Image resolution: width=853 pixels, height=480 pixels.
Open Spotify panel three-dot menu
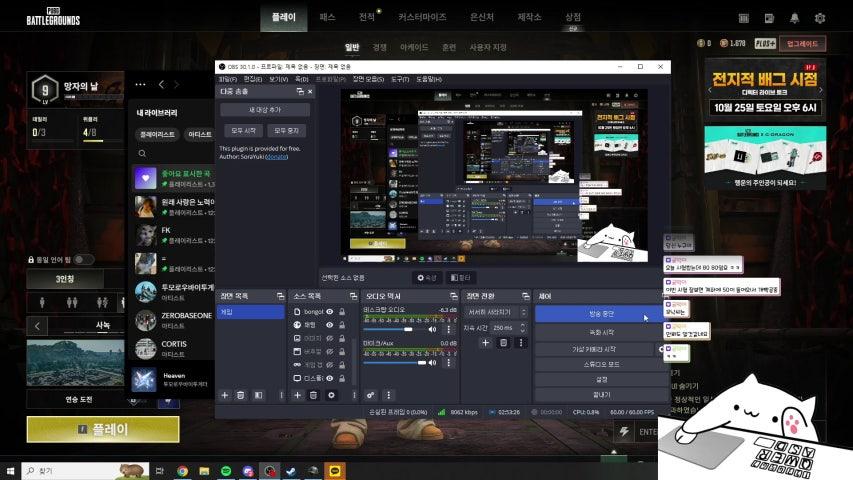pos(140,84)
